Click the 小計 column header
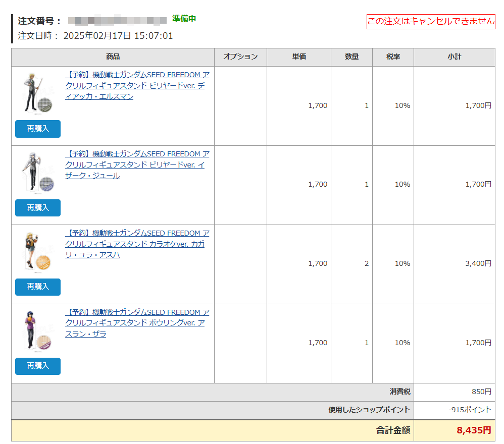504x444 pixels. click(455, 57)
